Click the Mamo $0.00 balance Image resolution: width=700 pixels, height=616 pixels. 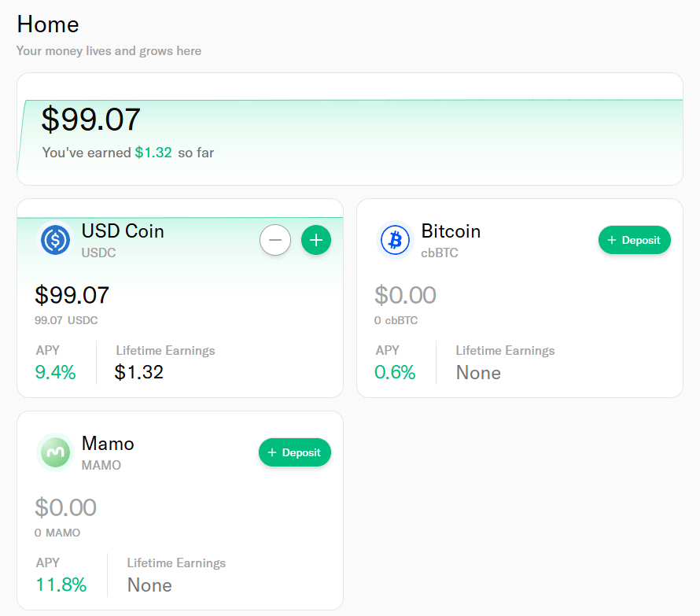tap(65, 507)
